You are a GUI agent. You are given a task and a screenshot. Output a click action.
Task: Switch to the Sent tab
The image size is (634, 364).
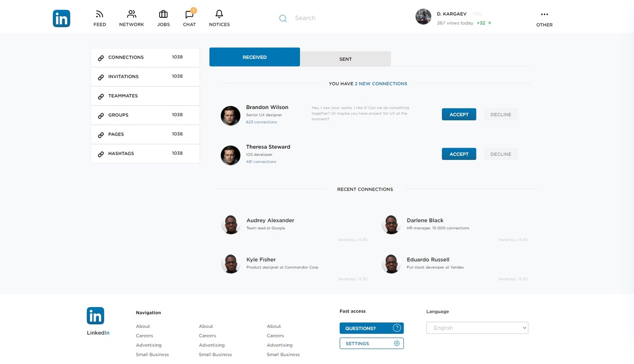345,59
